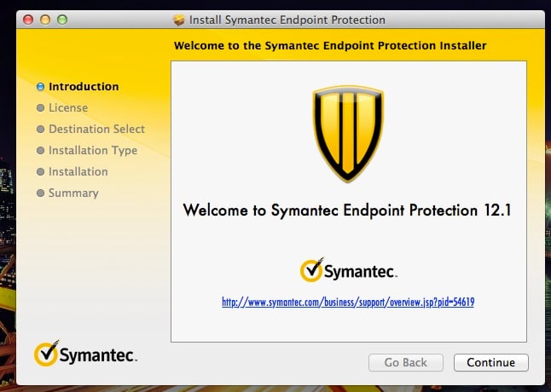Close the installer window with red button
This screenshot has height=392, width=551.
click(x=28, y=20)
